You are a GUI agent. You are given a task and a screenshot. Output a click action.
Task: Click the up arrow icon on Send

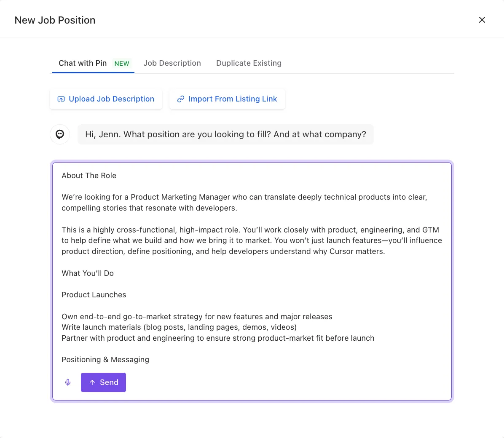pyautogui.click(x=92, y=382)
